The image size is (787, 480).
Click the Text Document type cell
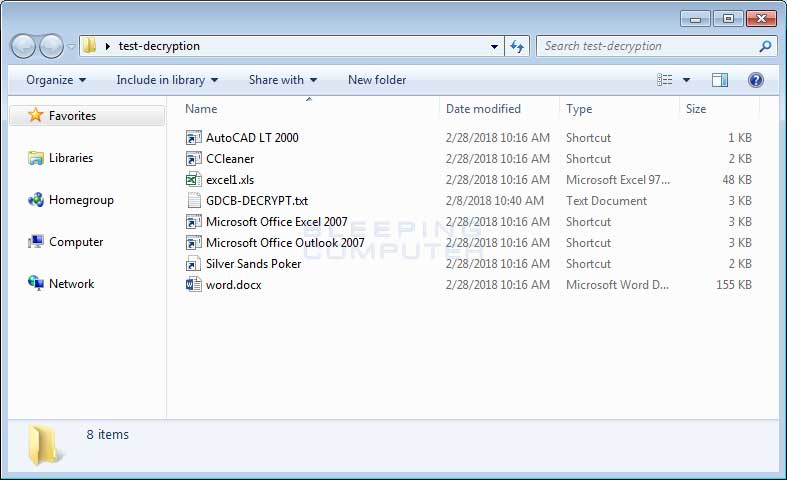[x=606, y=201]
